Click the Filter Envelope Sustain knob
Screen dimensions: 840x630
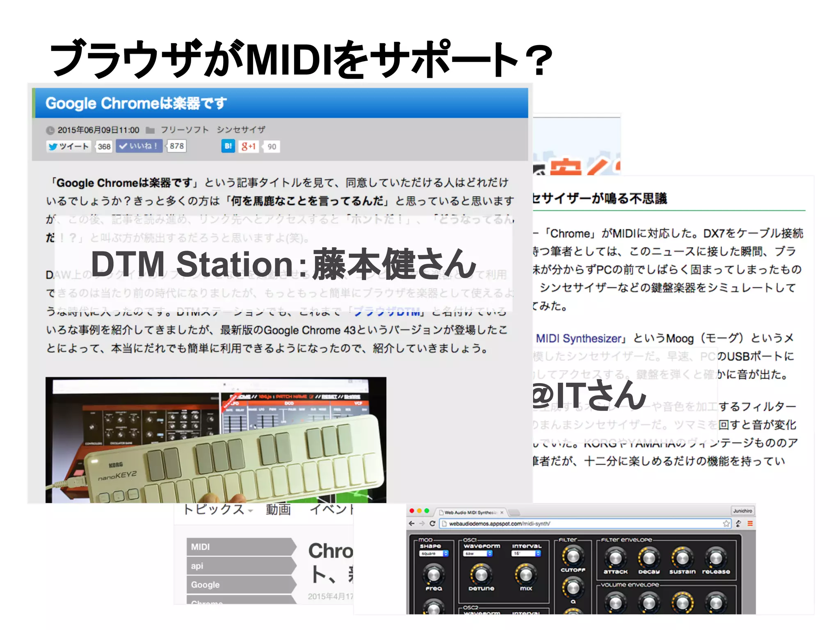[x=682, y=558]
